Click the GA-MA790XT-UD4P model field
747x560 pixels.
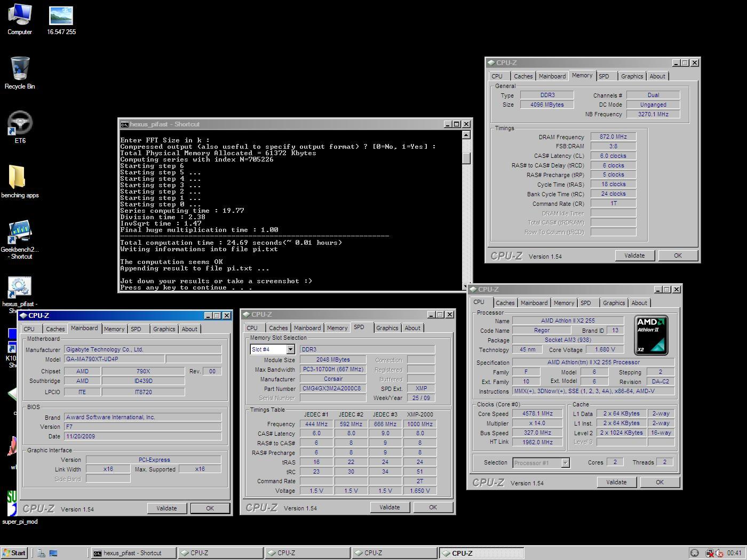tap(115, 359)
